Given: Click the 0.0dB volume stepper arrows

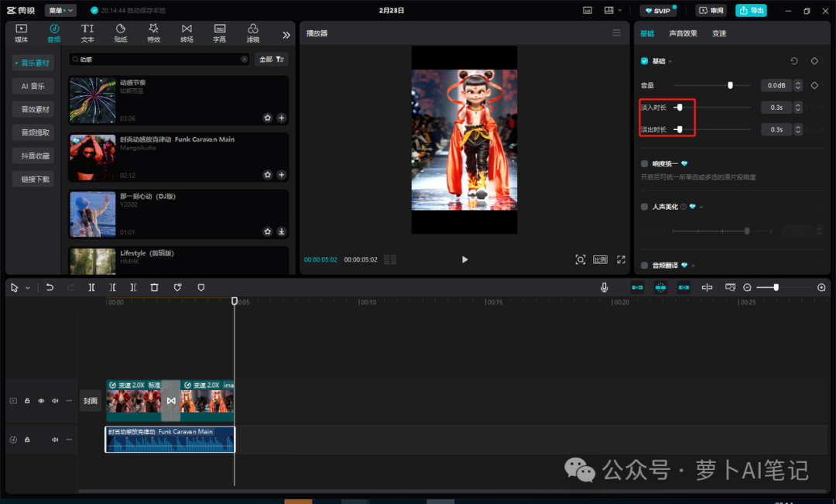Looking at the screenshot, I should [797, 85].
